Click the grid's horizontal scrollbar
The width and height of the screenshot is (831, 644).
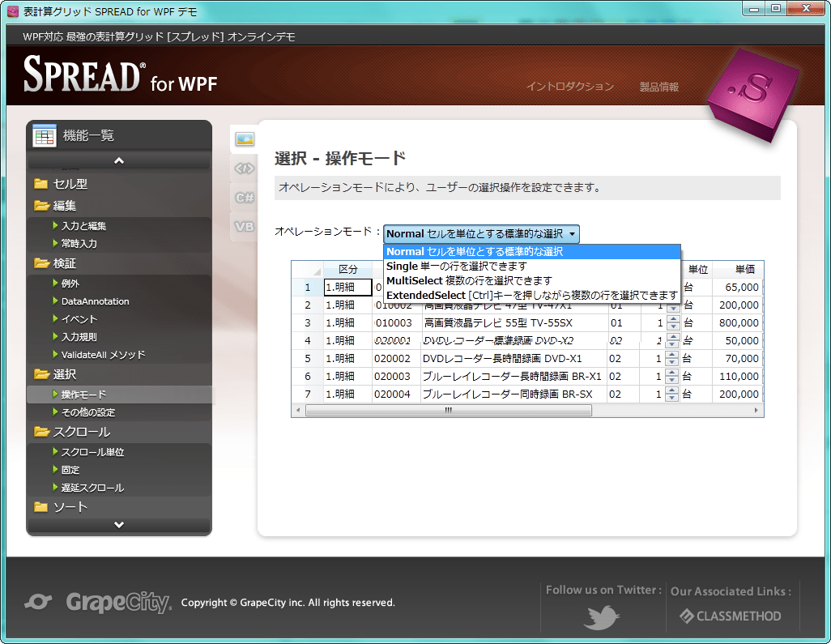tap(447, 410)
